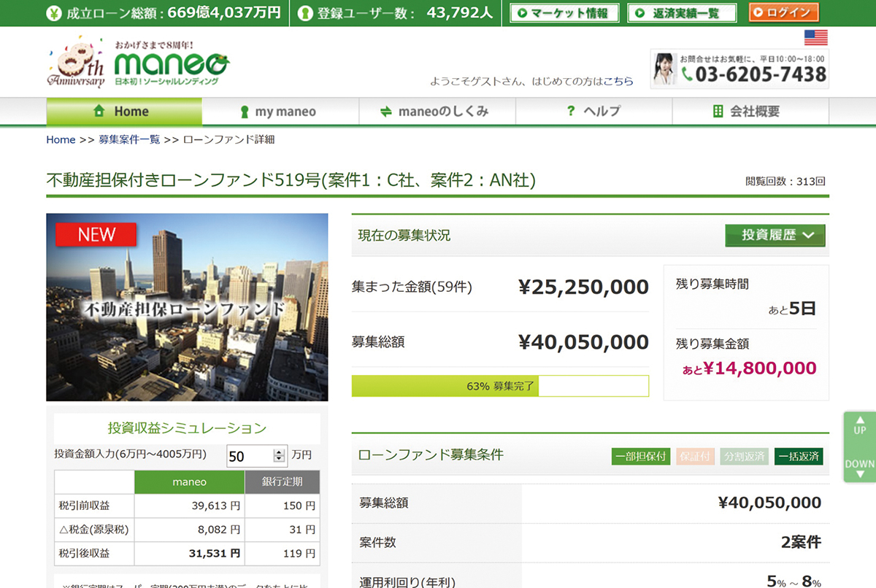The image size is (876, 588).
Task: Go to maneoのしくみ tab
Action: point(437,112)
